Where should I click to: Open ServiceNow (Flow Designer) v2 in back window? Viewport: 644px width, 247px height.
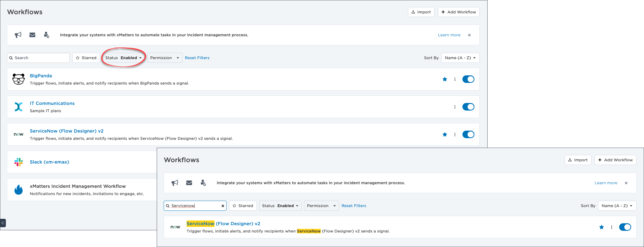point(67,131)
